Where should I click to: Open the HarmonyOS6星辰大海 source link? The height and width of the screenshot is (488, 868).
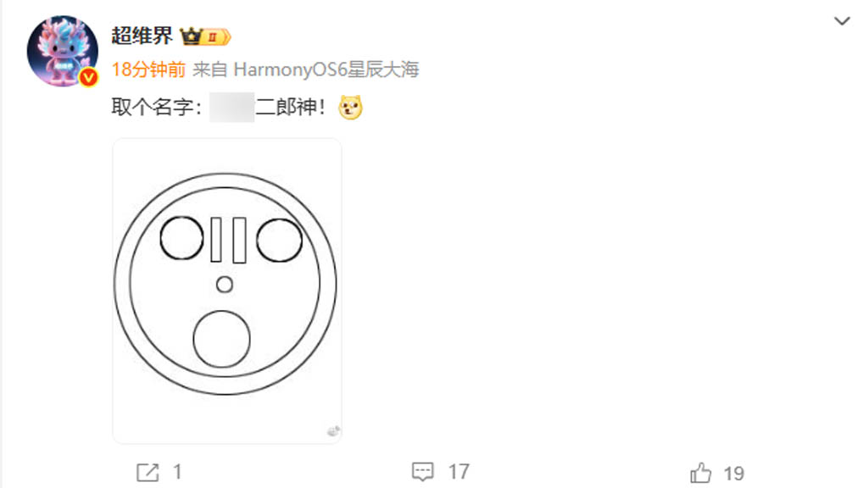coord(326,69)
